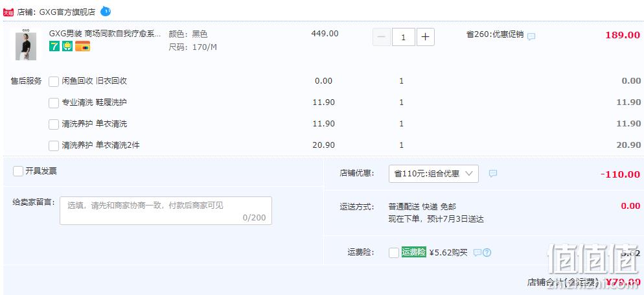The image size is (644, 295).
Task: Open the comment icon beside 省260:优惠促销
Action: click(531, 36)
